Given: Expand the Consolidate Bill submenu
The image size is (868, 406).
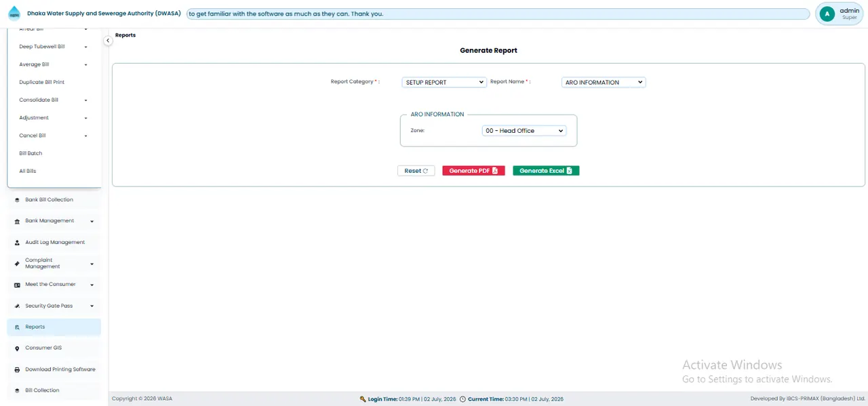Looking at the screenshot, I should tap(86, 100).
